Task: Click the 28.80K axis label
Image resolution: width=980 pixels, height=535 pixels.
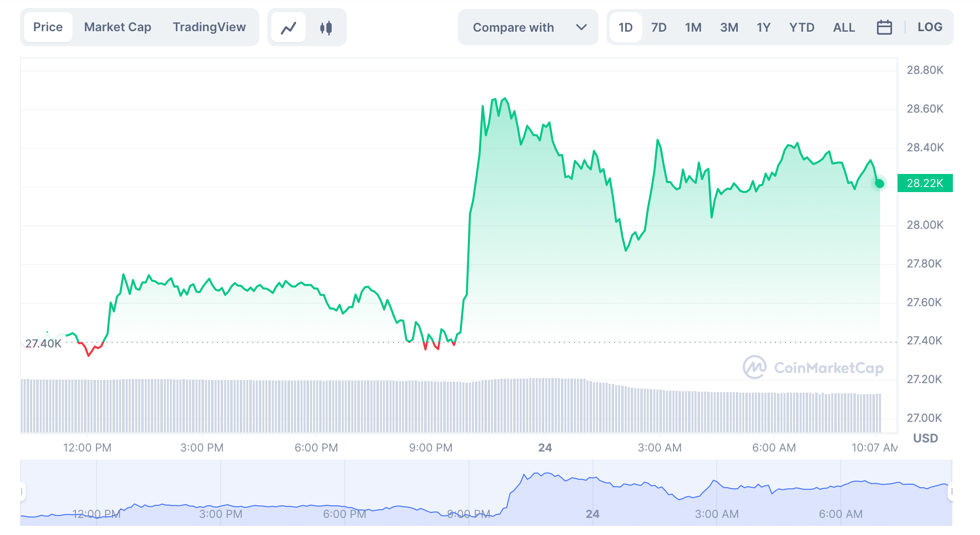Action: (x=925, y=70)
